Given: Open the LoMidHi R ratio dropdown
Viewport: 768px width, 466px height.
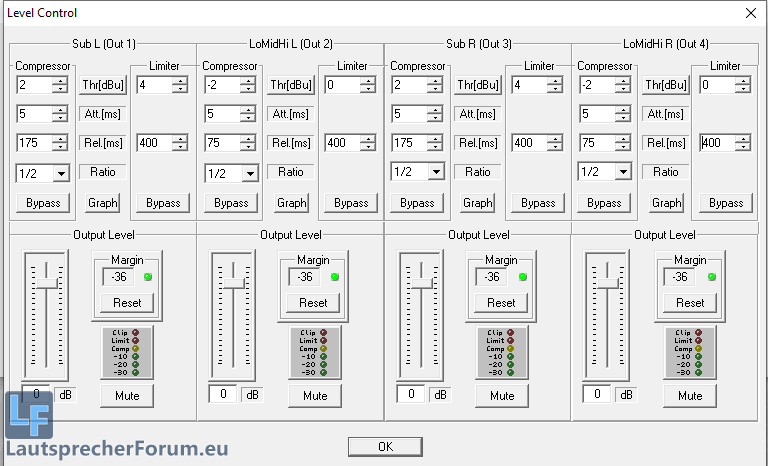Looking at the screenshot, I should click(x=624, y=172).
